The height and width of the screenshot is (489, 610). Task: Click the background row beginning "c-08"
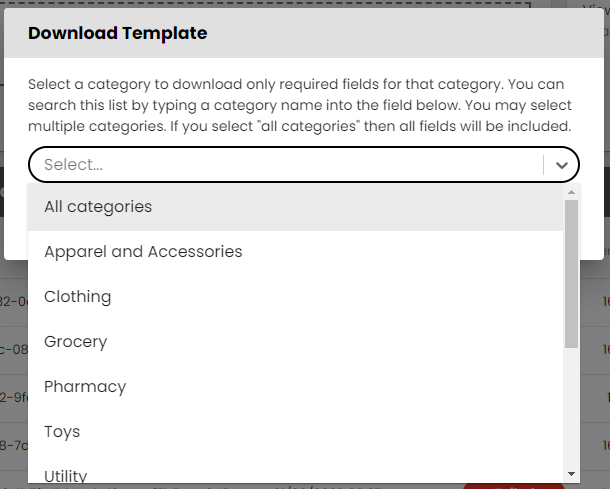[x=13, y=349]
